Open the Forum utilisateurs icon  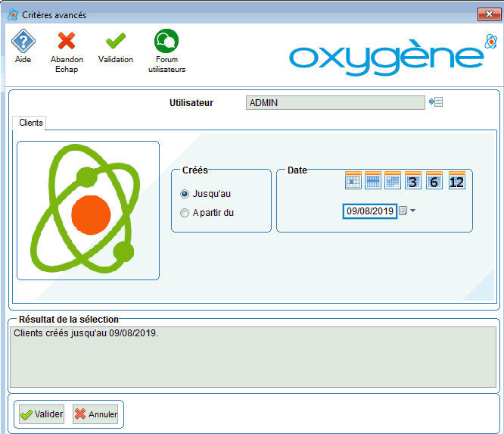[x=166, y=41]
